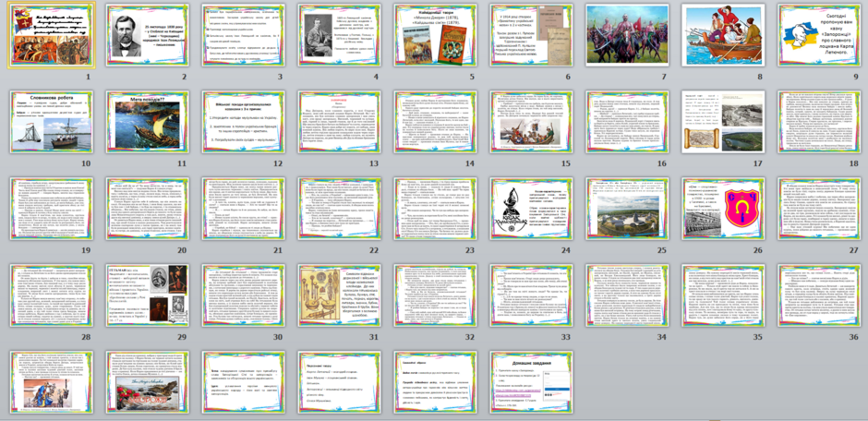Select slide 37 with the cossack figure image
This screenshot has width=868, height=421.
coord(52,381)
